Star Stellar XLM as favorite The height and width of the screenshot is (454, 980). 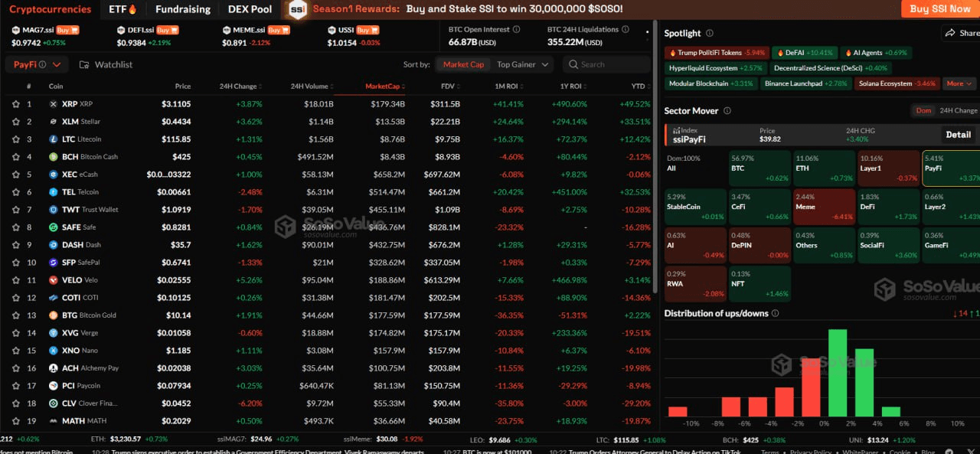[x=15, y=122]
